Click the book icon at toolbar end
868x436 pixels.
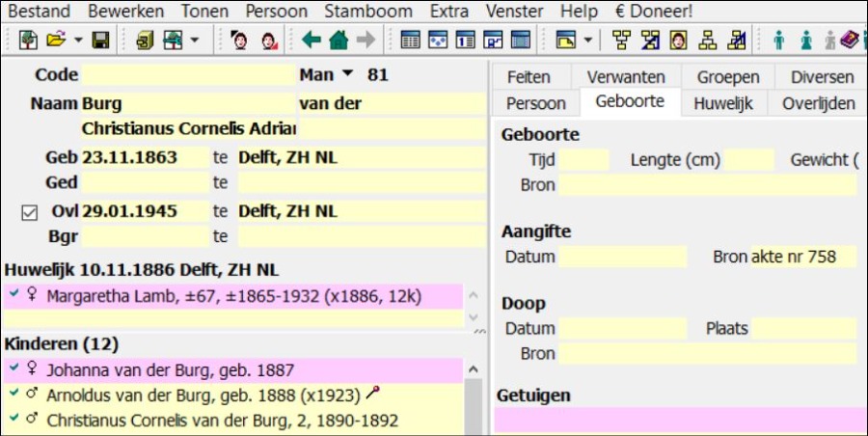848,41
